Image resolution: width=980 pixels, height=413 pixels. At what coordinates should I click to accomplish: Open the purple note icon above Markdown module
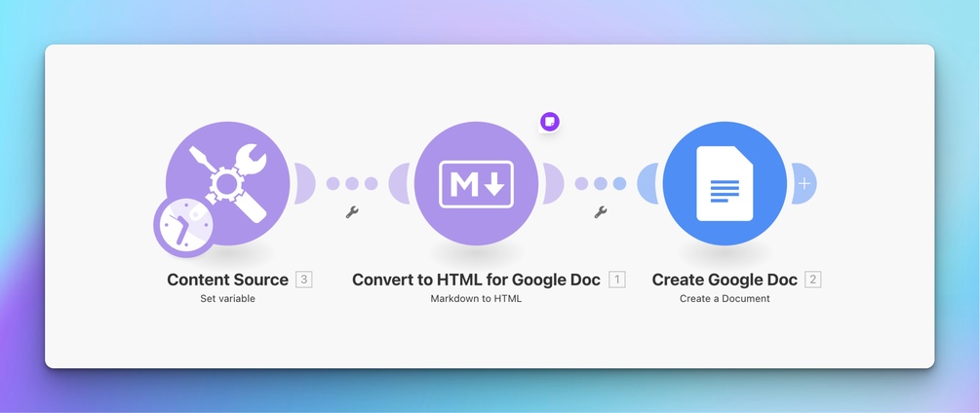[x=549, y=121]
